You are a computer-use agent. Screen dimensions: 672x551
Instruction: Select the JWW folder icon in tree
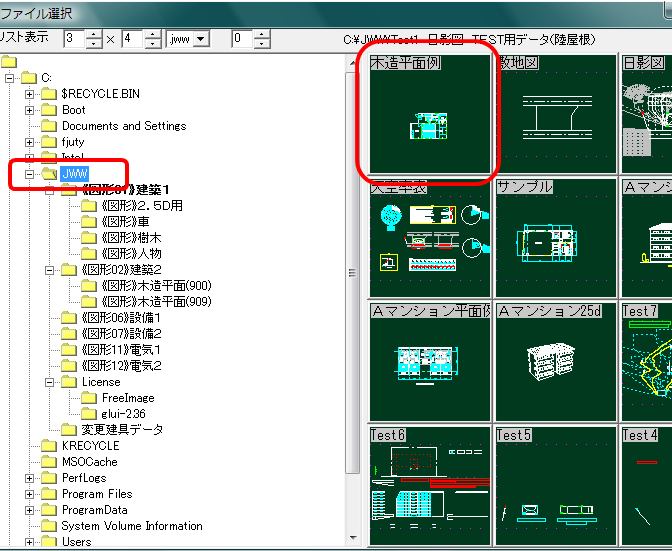(x=48, y=174)
